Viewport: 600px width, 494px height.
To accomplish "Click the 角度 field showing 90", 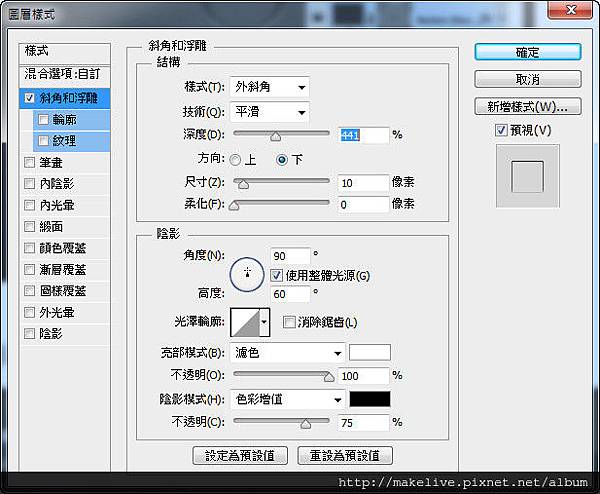I will click(x=290, y=256).
